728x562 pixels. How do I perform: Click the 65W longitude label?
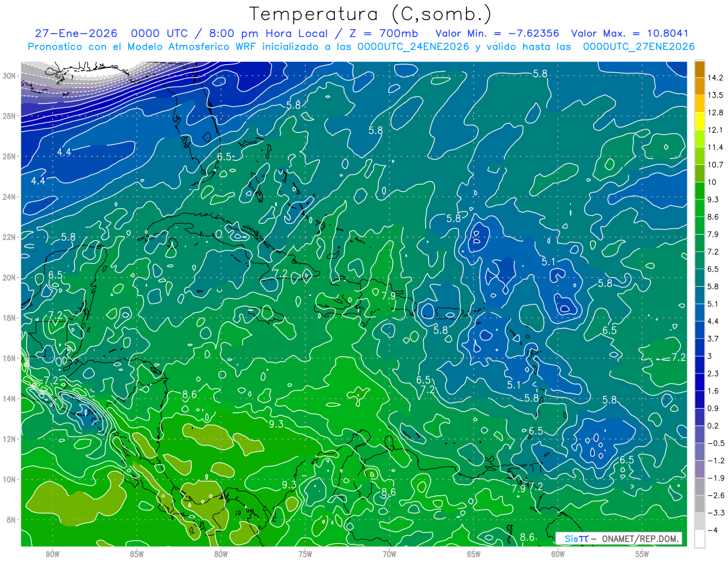[474, 554]
